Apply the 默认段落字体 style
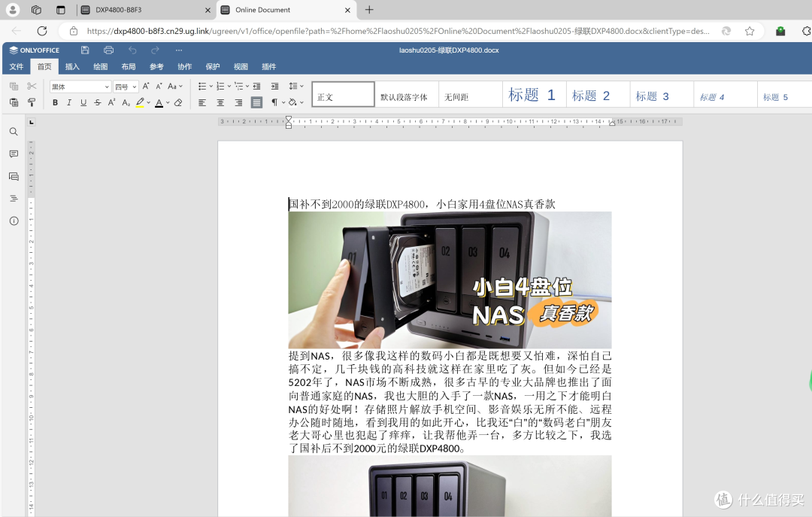The height and width of the screenshot is (517, 812). [x=407, y=94]
